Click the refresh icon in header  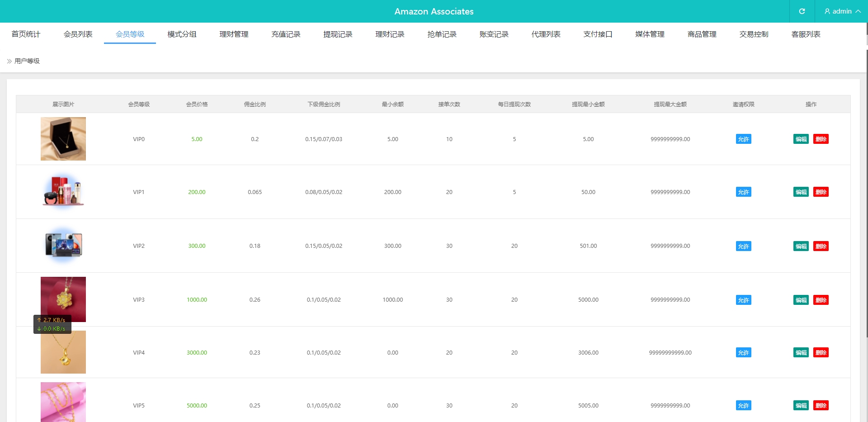[802, 11]
